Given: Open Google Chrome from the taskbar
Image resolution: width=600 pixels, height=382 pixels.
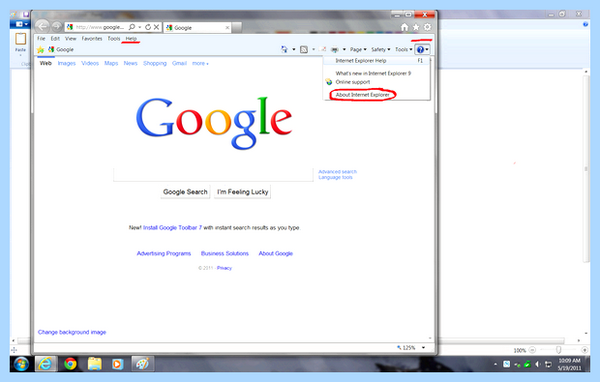Looking at the screenshot, I should (x=70, y=364).
